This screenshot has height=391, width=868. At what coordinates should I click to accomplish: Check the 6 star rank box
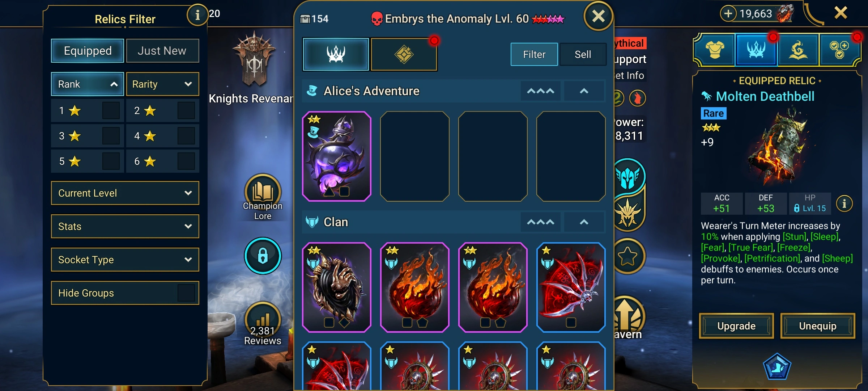tap(186, 161)
